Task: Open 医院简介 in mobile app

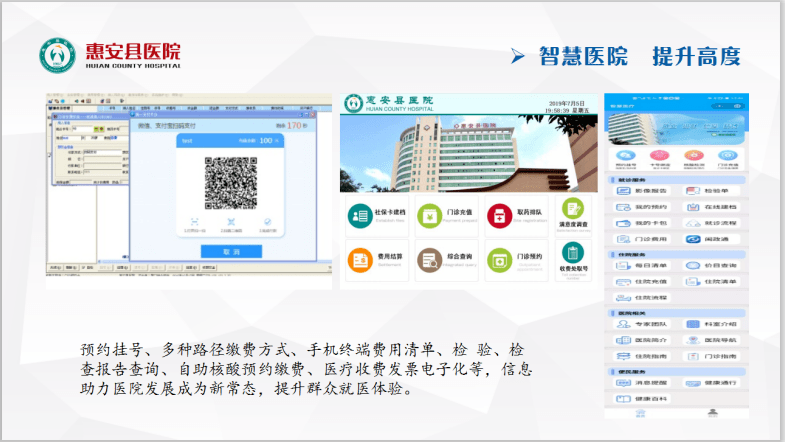Action: pos(642,340)
